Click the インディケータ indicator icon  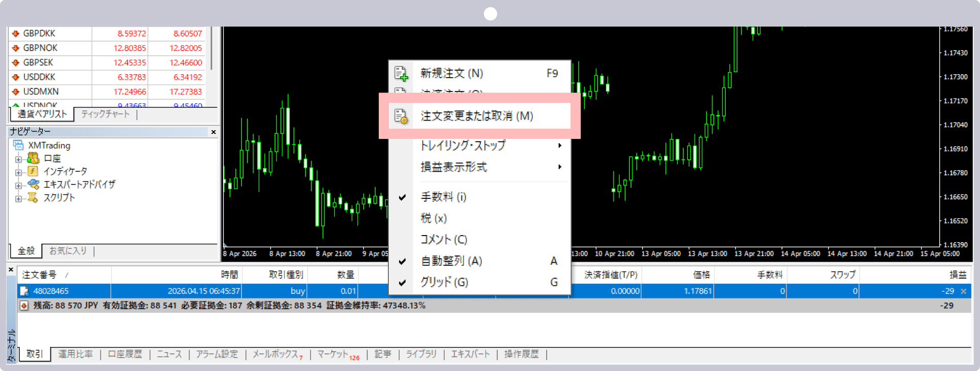click(33, 171)
